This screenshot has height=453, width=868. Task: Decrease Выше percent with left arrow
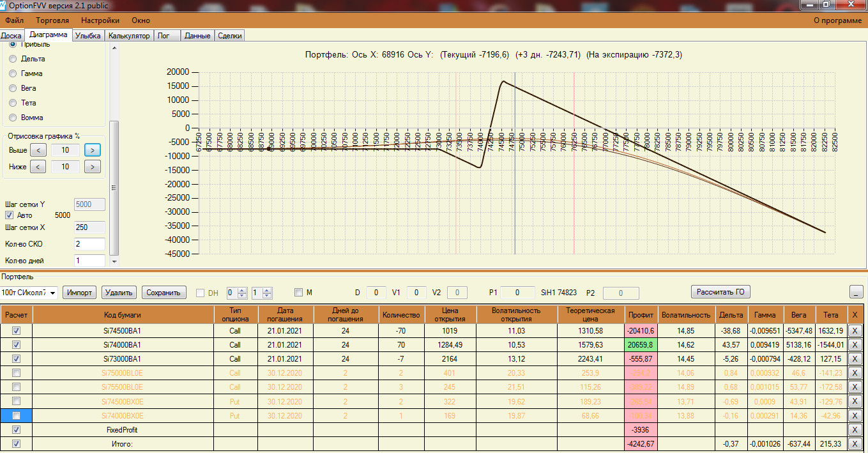[38, 150]
